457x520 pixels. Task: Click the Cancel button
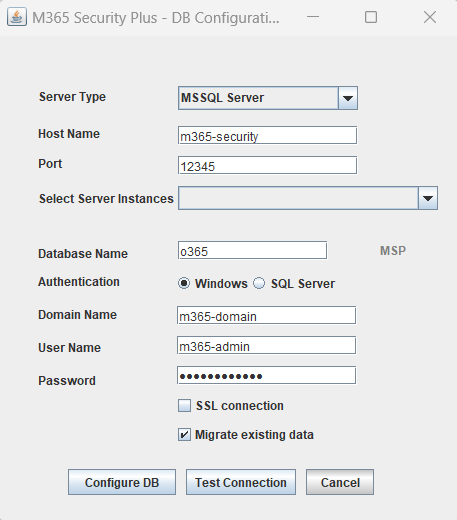[x=340, y=482]
